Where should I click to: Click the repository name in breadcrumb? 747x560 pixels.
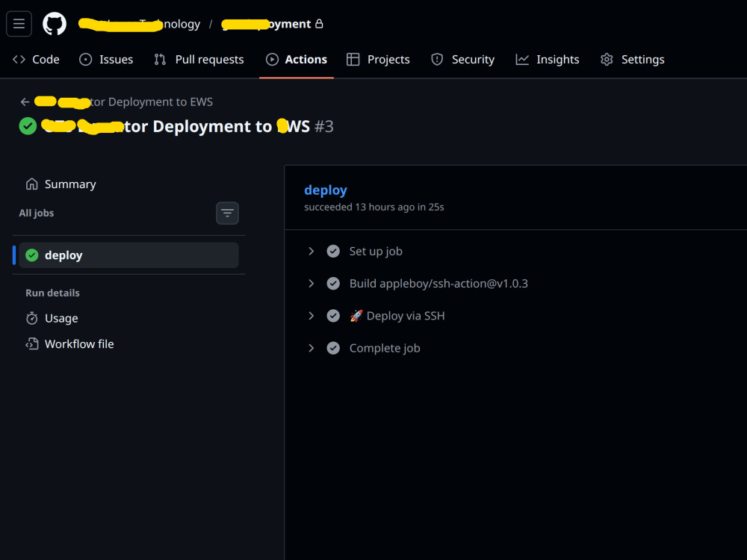tap(267, 24)
